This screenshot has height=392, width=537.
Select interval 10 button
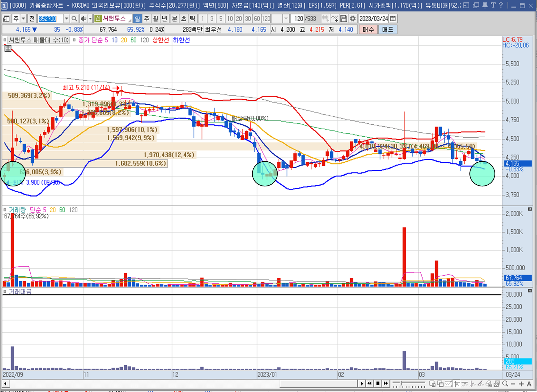(x=230, y=19)
